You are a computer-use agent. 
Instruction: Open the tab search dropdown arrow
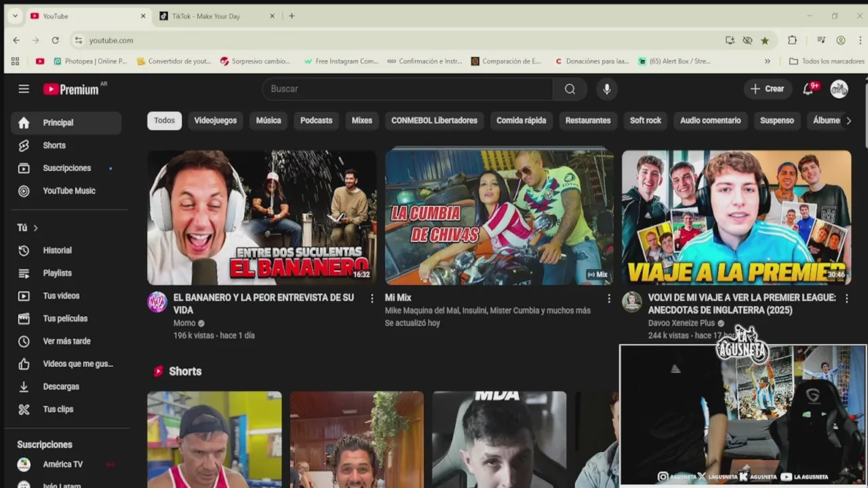[15, 16]
